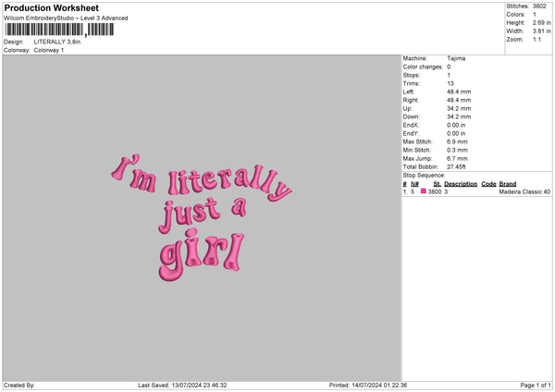Screen dimensions: 555x392
Task: Click the 'Code' column header
Action: (488, 184)
